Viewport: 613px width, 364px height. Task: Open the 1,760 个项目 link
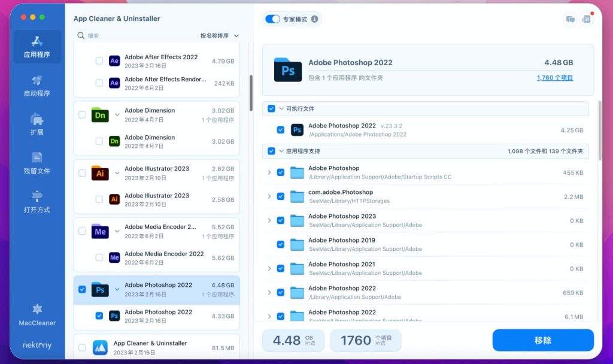554,78
